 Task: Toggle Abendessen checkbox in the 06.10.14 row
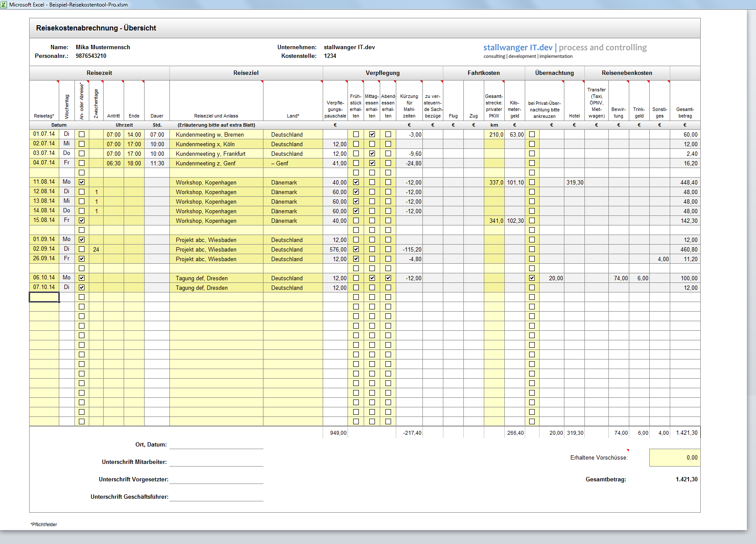click(x=388, y=278)
